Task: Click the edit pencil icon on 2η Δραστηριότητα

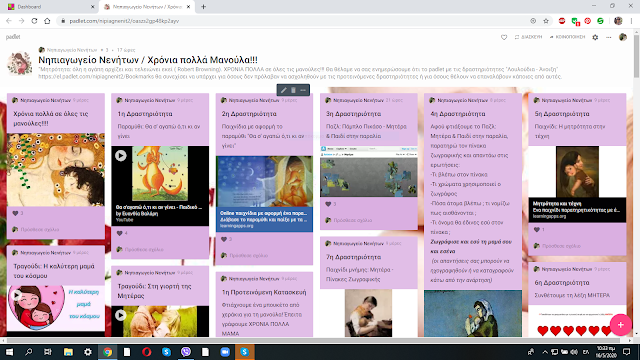Action: [284, 90]
